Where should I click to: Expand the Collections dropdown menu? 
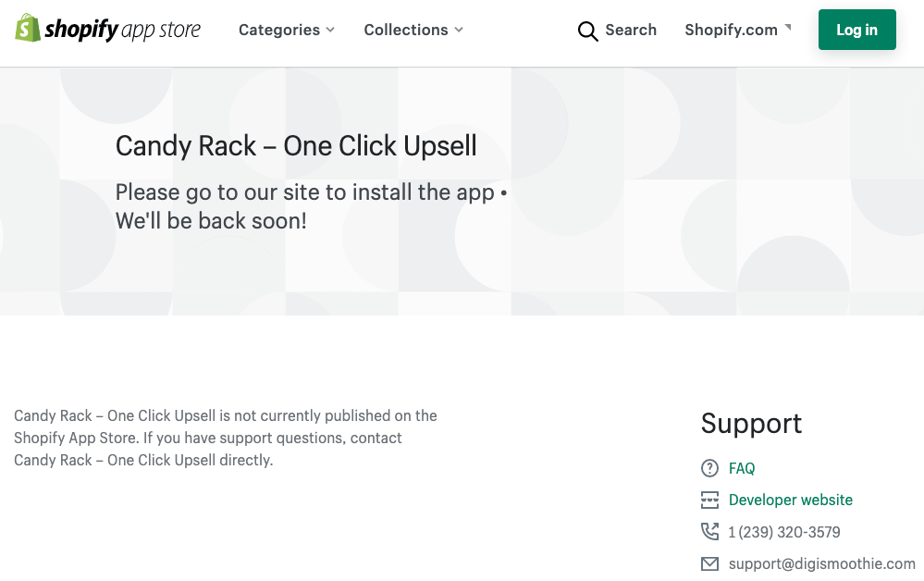413,30
